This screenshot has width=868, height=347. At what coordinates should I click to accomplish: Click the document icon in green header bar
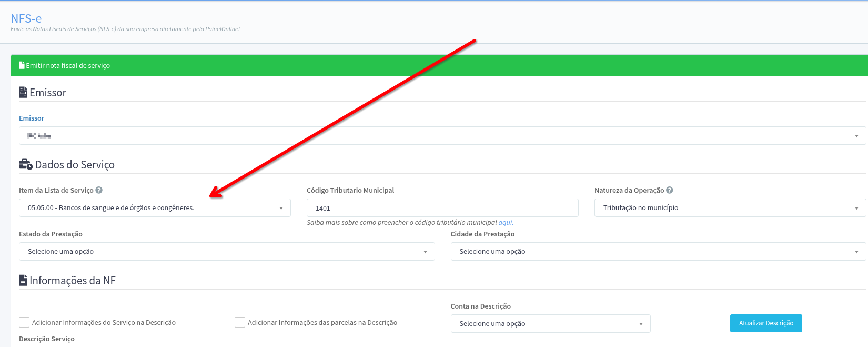click(22, 65)
